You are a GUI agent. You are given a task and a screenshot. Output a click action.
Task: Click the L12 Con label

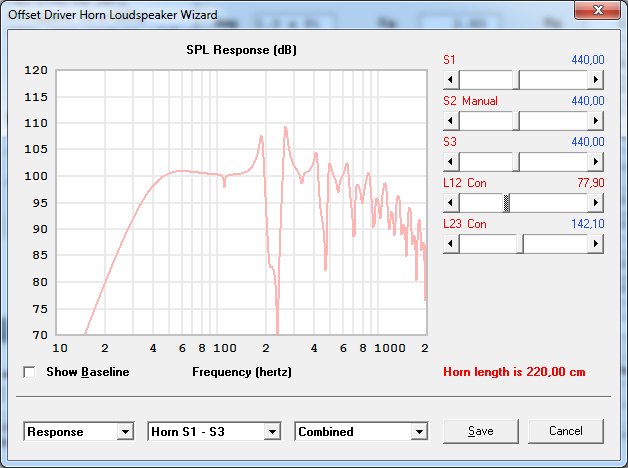coord(465,183)
